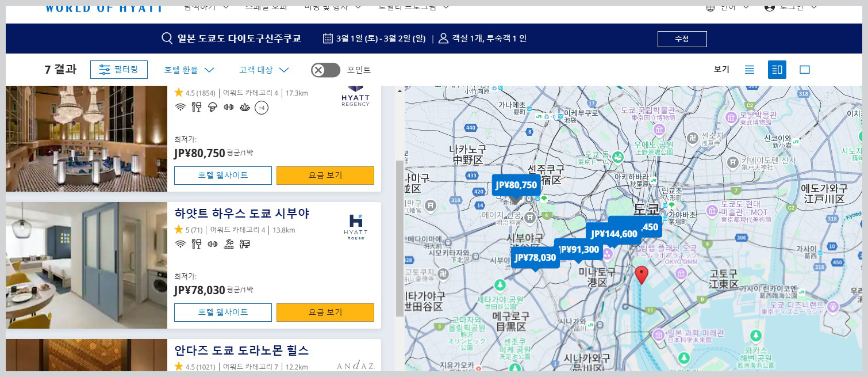Open the 로그인 account dropdown chevron
The height and width of the screenshot is (377, 868).
[x=815, y=7]
